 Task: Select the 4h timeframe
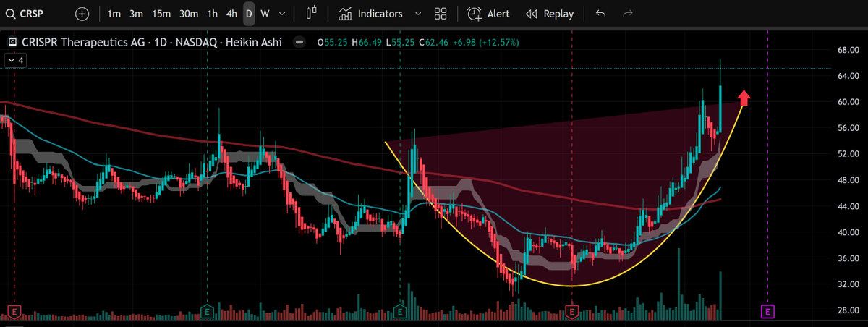point(231,14)
